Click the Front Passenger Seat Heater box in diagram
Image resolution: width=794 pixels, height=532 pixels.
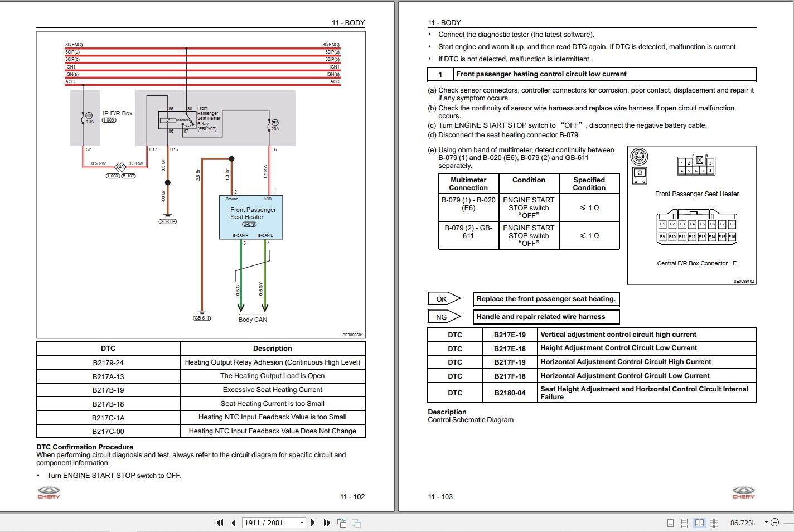pyautogui.click(x=251, y=216)
